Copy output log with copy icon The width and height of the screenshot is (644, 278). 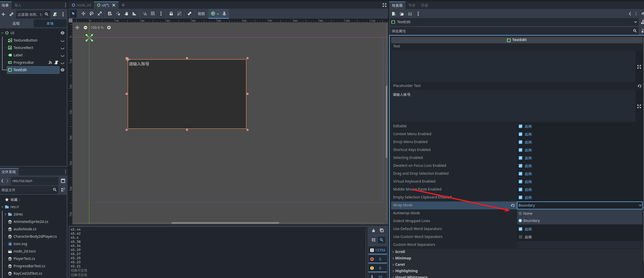[382, 231]
